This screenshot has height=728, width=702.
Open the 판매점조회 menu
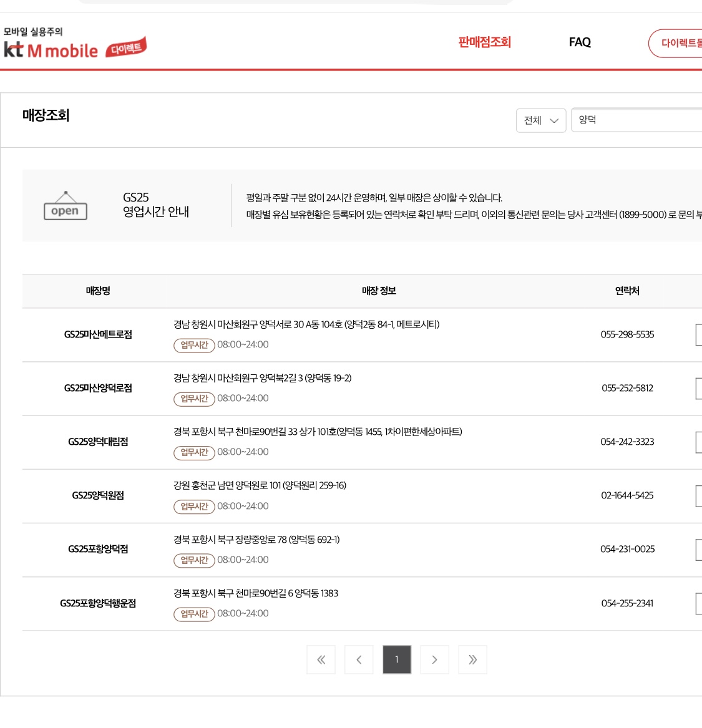coord(484,42)
